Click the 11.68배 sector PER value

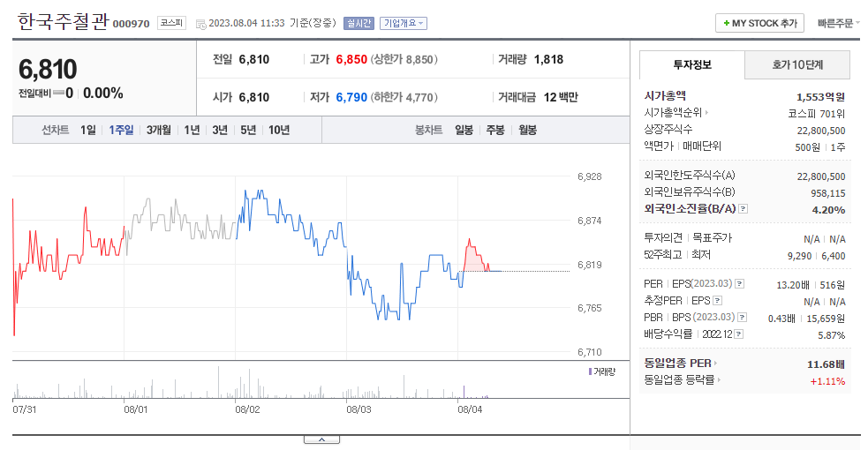tap(826, 364)
